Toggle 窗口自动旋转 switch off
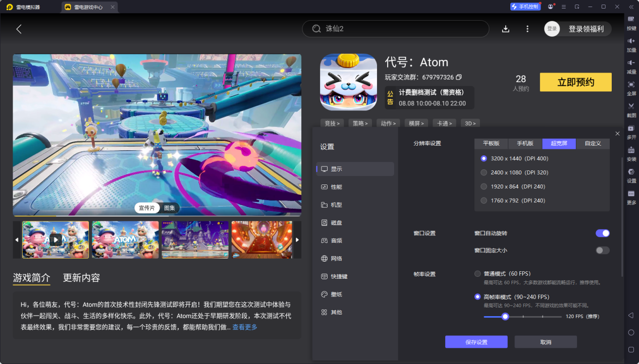 click(602, 233)
